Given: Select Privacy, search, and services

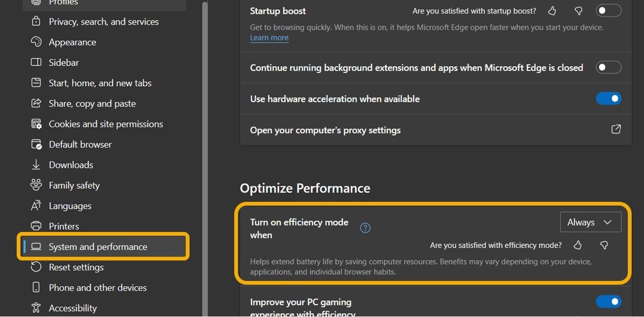Looking at the screenshot, I should click(x=103, y=22).
